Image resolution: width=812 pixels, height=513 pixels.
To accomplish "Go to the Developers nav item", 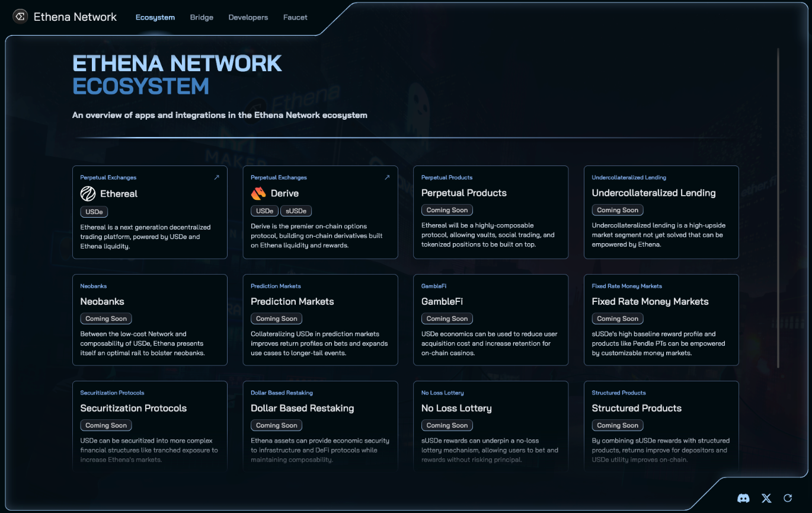I will pyautogui.click(x=248, y=17).
